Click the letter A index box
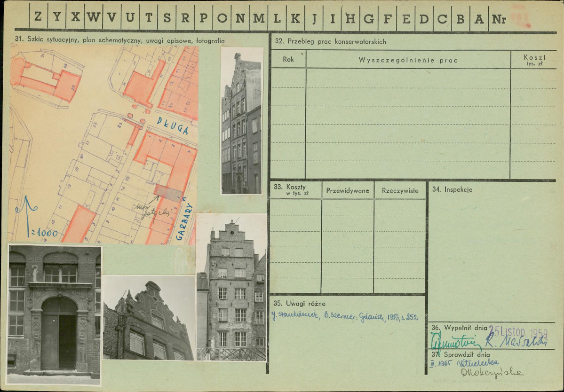 (x=479, y=18)
